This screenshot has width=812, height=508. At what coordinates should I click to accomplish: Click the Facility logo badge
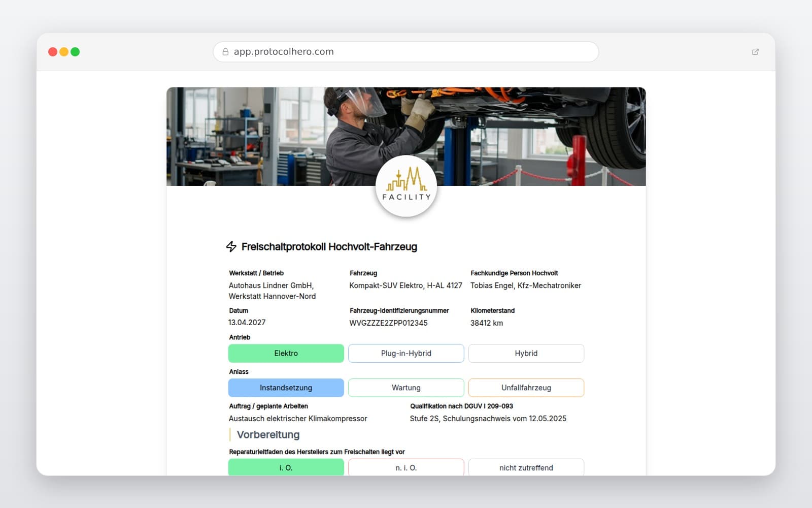(406, 186)
